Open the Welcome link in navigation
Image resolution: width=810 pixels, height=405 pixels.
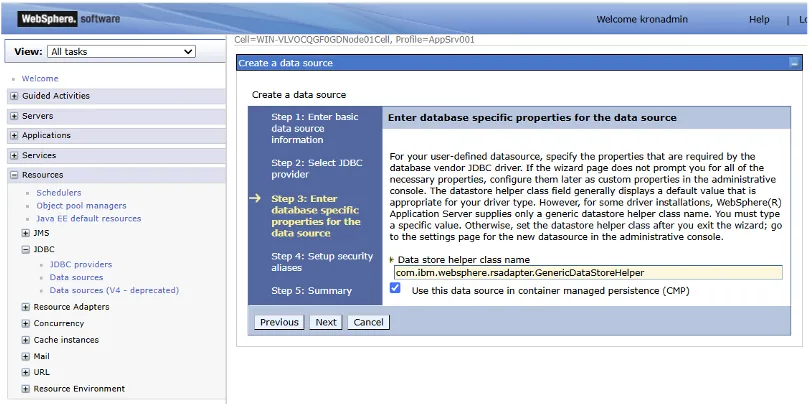(40, 79)
